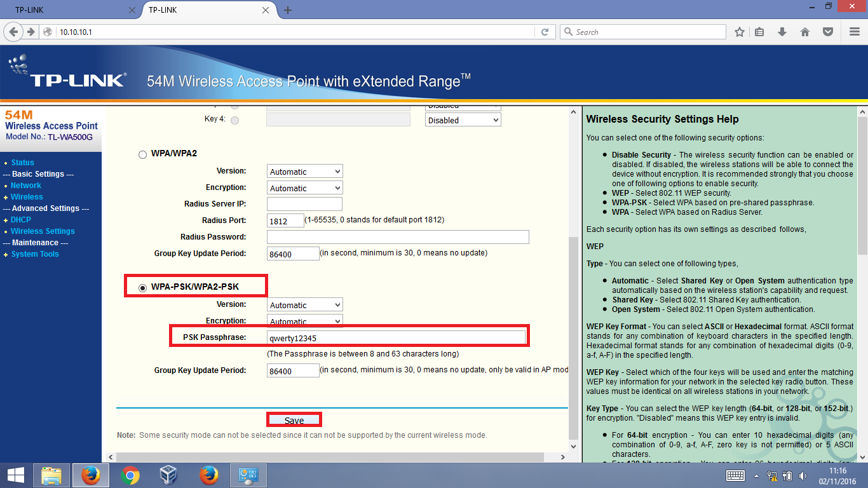Screen dimensions: 868x488
Task: Click the battery tray icon
Action: (787, 475)
